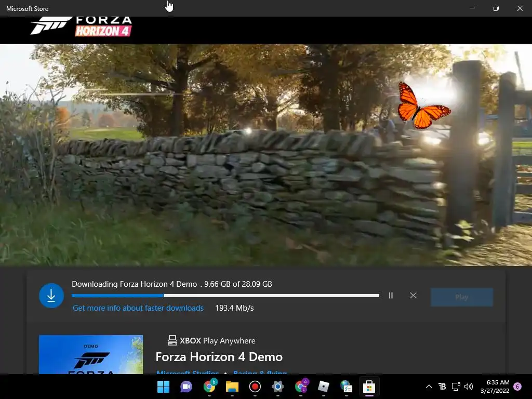Screen dimensions: 532x399
Task: Open File Explorer from the taskbar
Action: pos(232,387)
